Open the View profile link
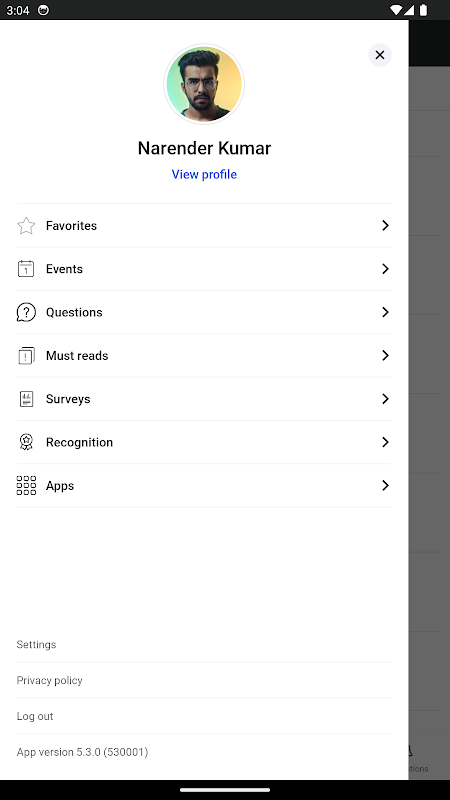 click(x=204, y=174)
